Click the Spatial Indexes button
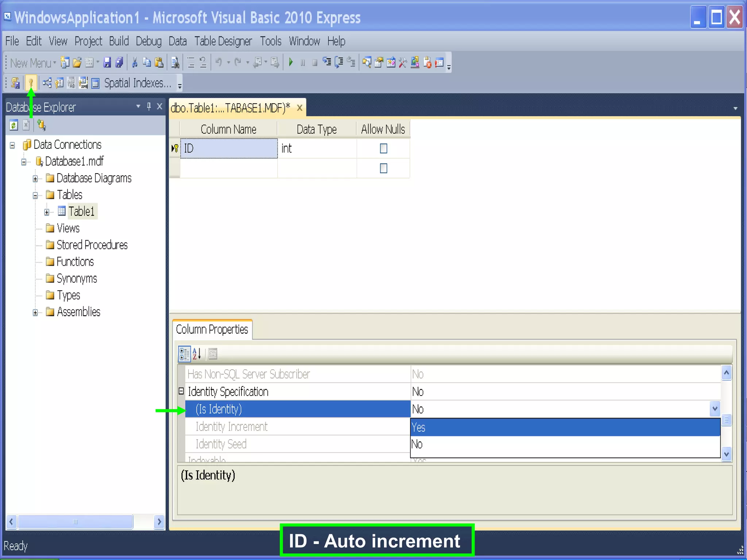The image size is (747, 560). [x=138, y=83]
